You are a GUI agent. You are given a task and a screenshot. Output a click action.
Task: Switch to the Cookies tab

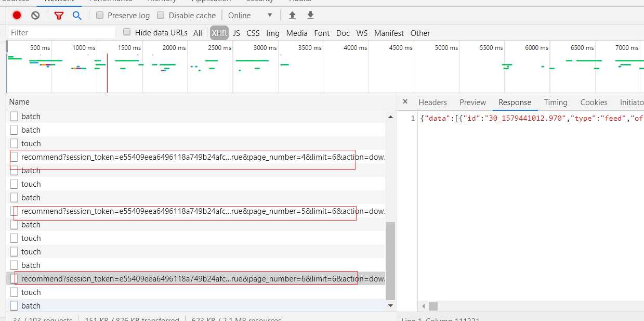[594, 102]
